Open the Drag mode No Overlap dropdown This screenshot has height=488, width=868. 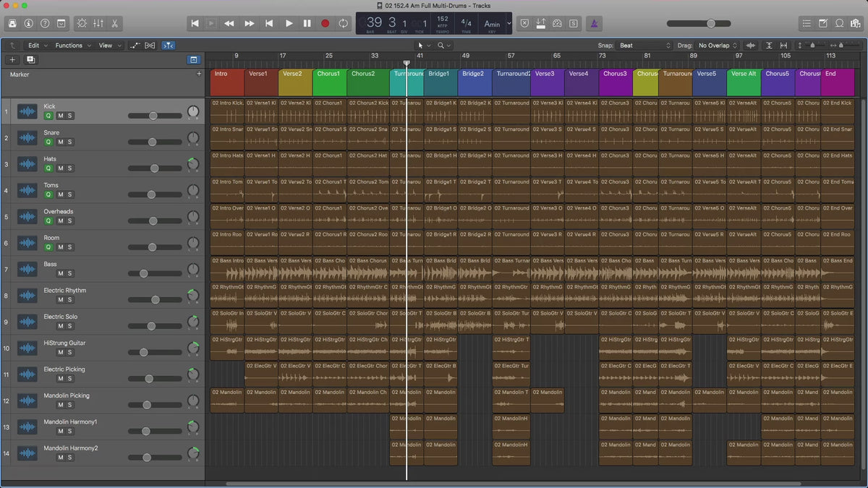(718, 46)
